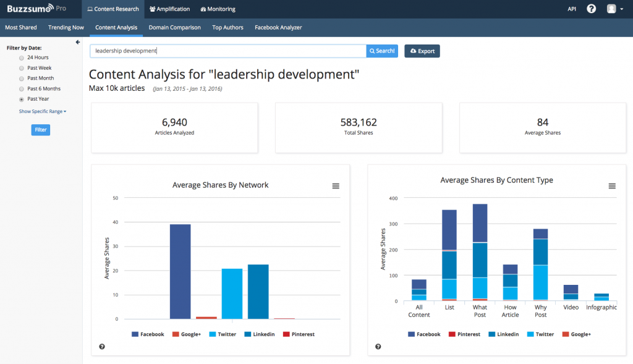Open the user profile avatar menu
The height and width of the screenshot is (364, 633).
tap(614, 9)
